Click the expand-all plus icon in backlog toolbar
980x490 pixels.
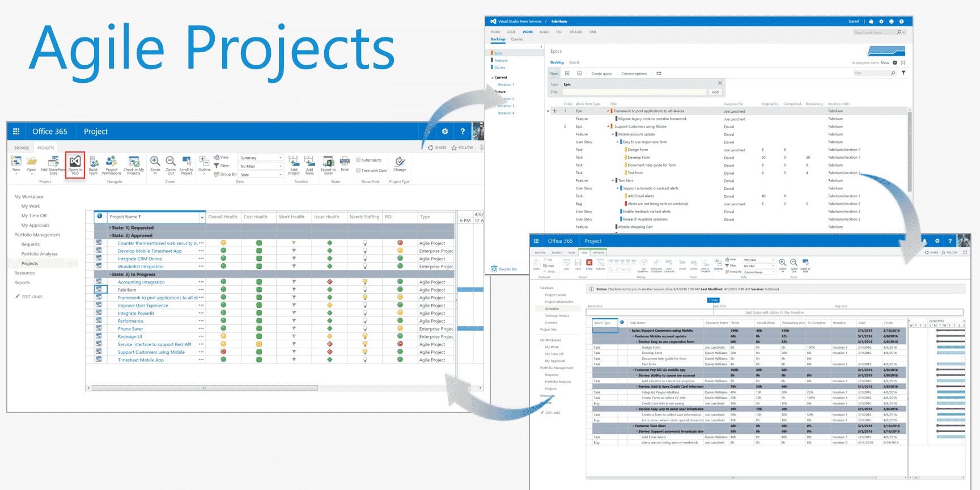567,73
